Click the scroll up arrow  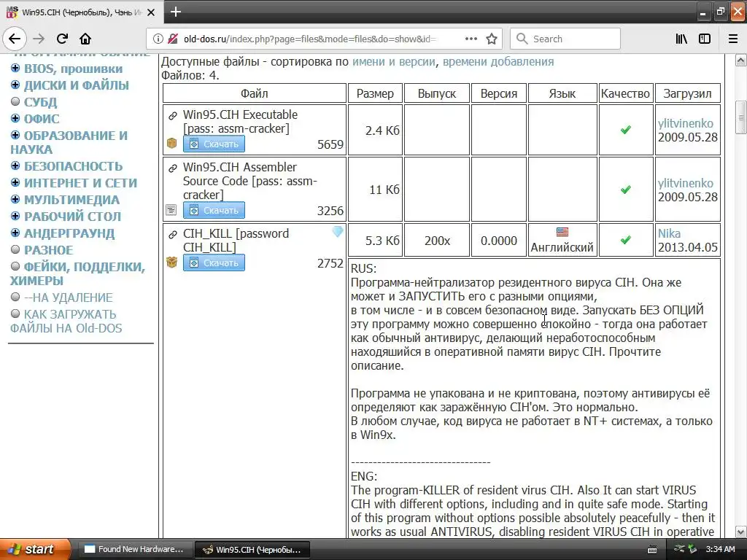pos(741,61)
